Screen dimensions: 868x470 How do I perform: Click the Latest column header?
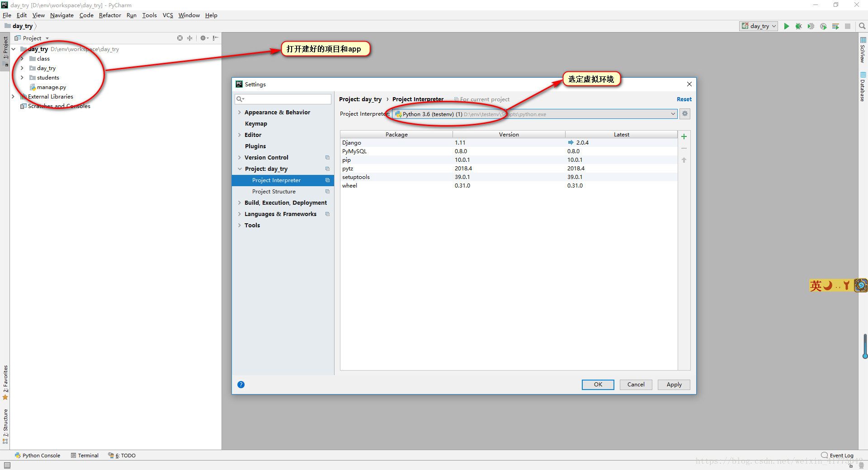(x=621, y=134)
